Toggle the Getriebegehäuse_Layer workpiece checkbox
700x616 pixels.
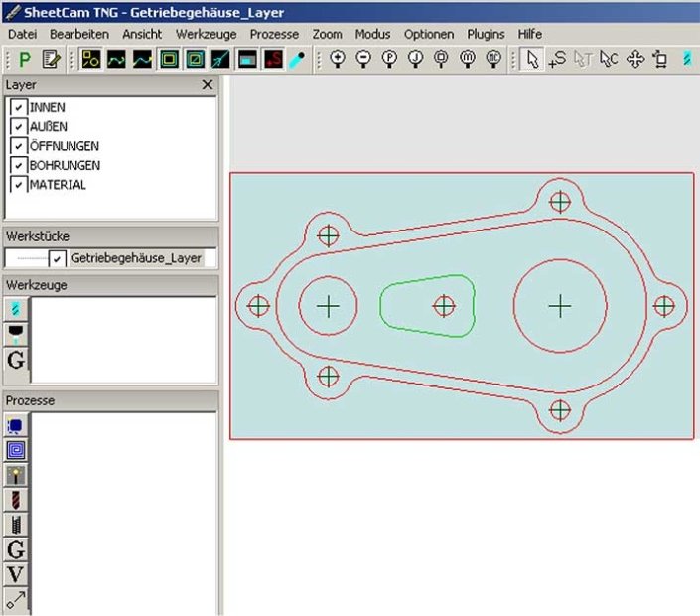(58, 258)
